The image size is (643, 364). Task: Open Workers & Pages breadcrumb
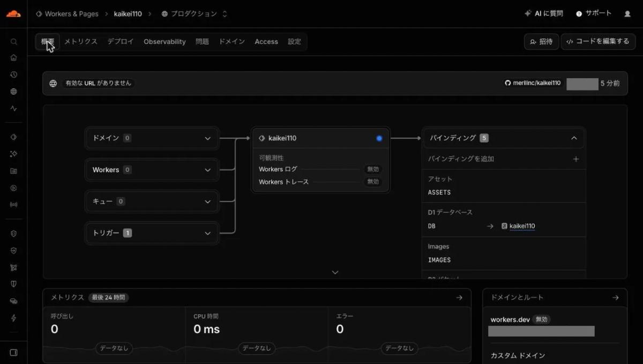click(x=67, y=14)
